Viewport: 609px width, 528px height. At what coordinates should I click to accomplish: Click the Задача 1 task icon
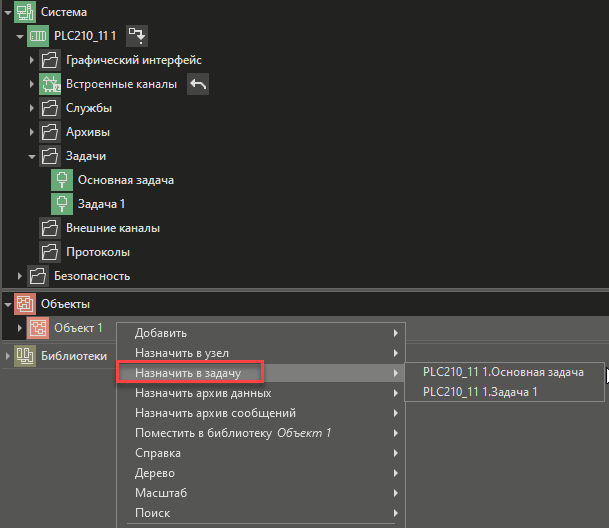(62, 204)
